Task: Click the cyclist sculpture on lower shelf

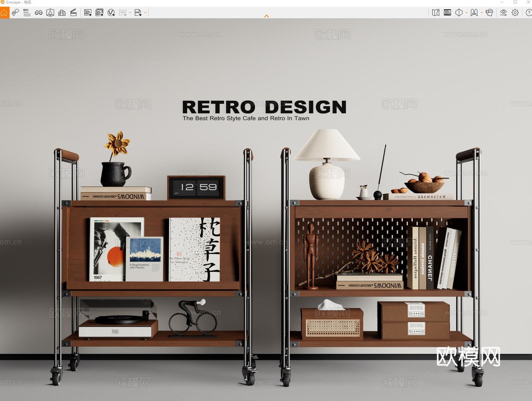Action: 193,318
